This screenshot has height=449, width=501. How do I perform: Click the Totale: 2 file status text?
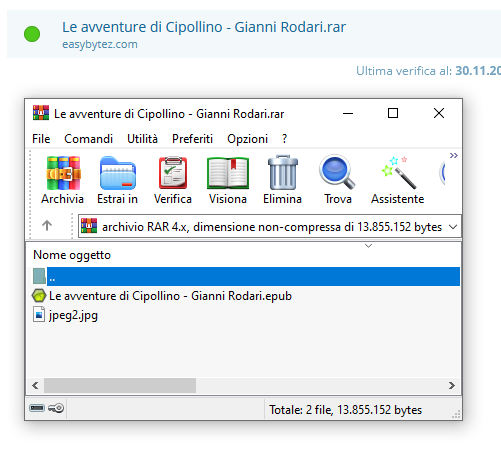346,410
